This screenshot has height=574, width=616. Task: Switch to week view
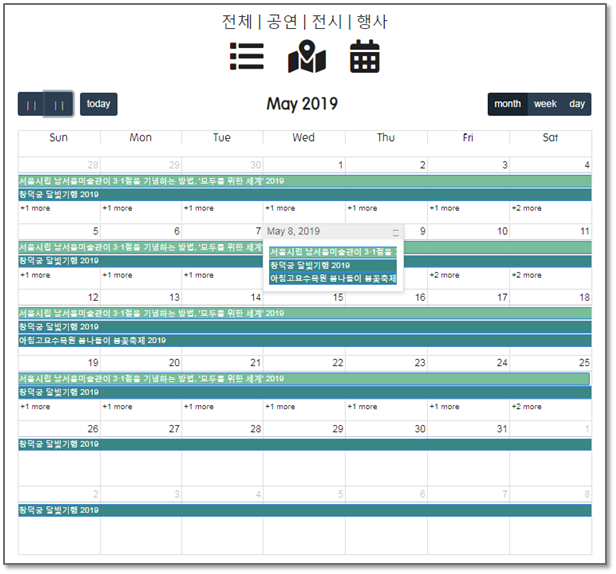coord(545,104)
